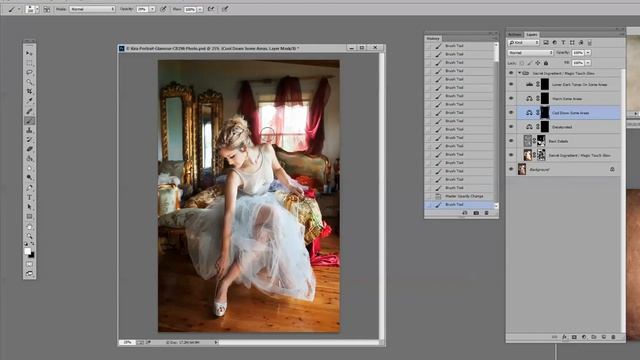Screen dimensions: 640x360
Task: Filter layers by pixel layers
Action: 546,42
